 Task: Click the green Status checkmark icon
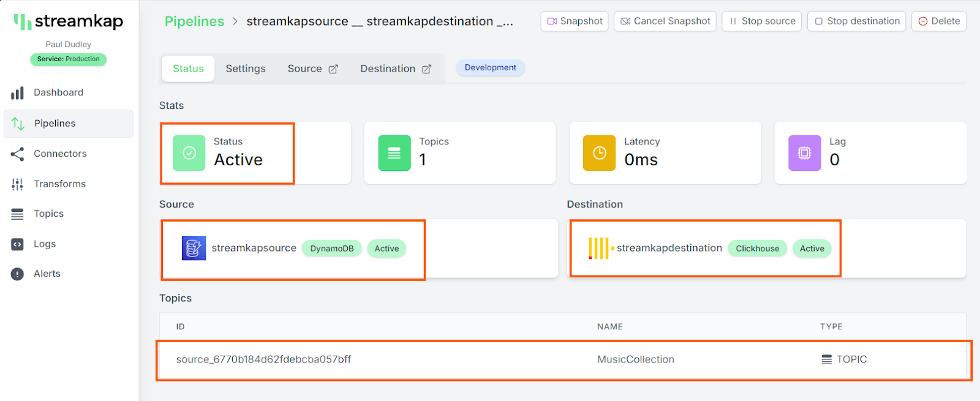tap(189, 153)
